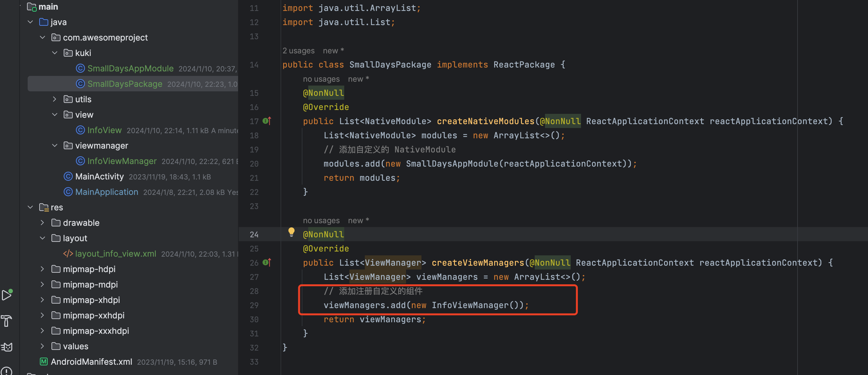Open AndroidManifest.xml from tree
The height and width of the screenshot is (375, 868).
point(91,361)
